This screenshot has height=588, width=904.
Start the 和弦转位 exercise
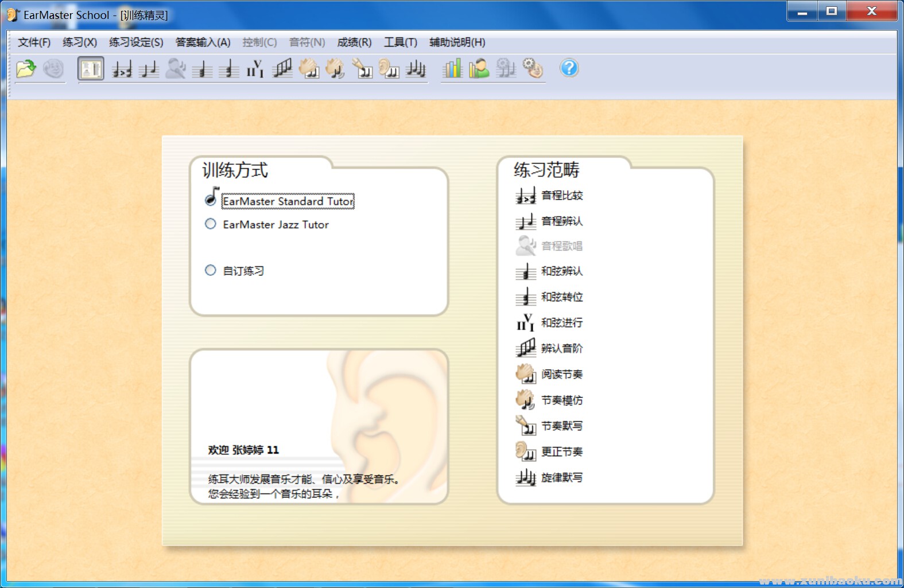pos(561,297)
